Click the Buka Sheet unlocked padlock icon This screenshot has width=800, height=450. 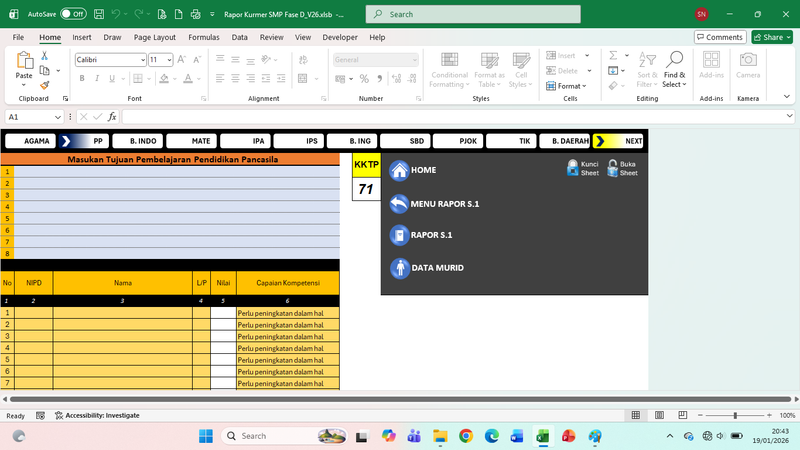(612, 167)
